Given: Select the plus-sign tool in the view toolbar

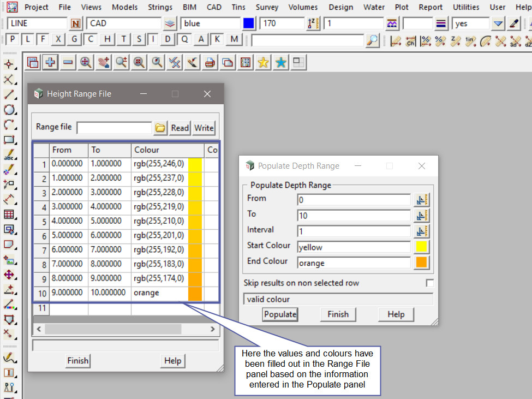Looking at the screenshot, I should [x=50, y=63].
